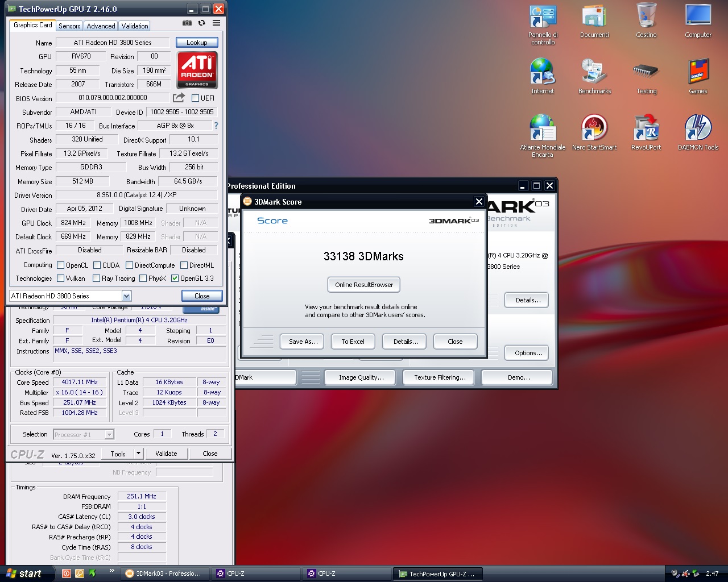
Task: Expand the ATI Radeon HD 3800 Series dropdown
Action: [x=126, y=296]
